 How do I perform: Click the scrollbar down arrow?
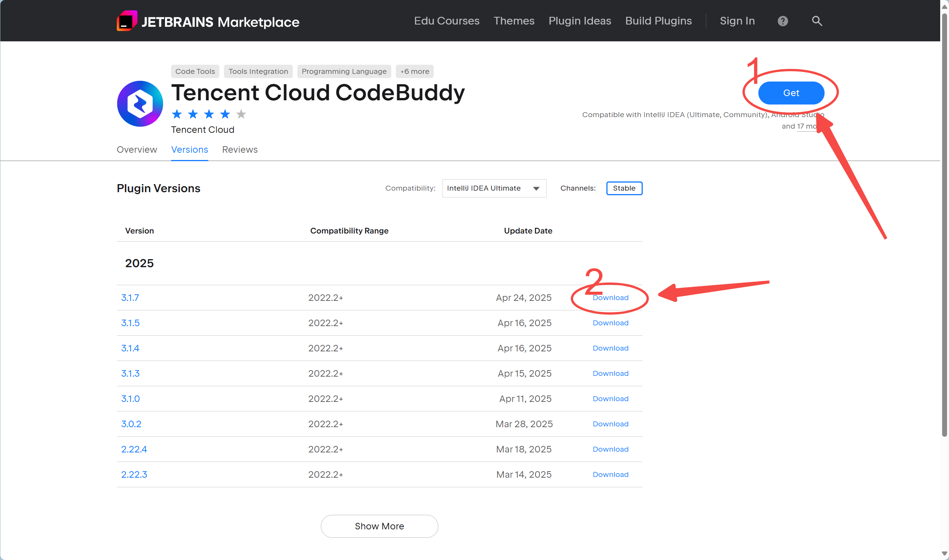click(944, 553)
